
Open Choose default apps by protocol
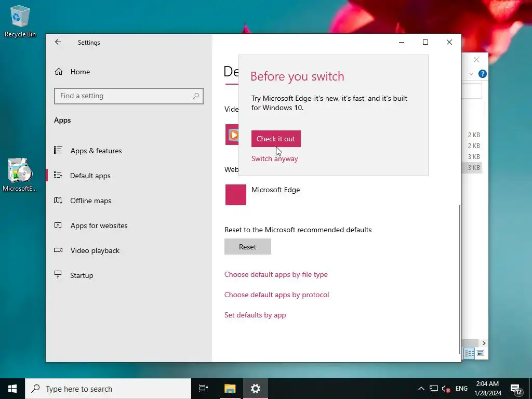[276, 295]
